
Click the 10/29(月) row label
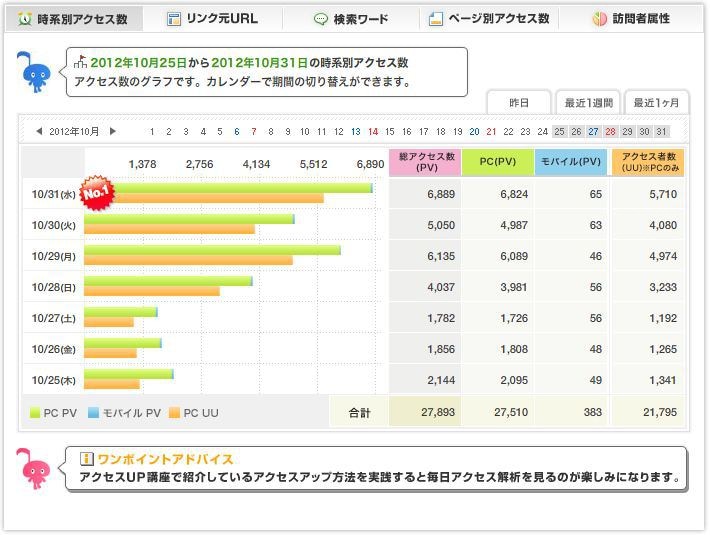coord(53,256)
